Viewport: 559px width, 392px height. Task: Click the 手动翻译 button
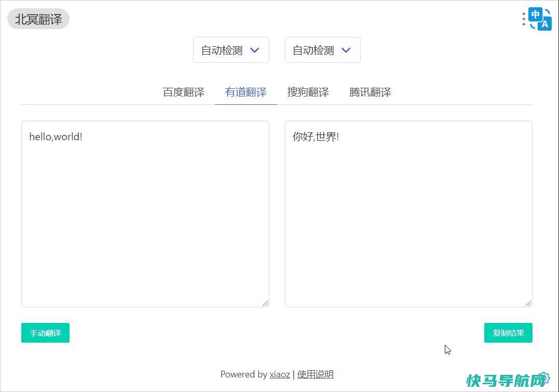pyautogui.click(x=45, y=333)
